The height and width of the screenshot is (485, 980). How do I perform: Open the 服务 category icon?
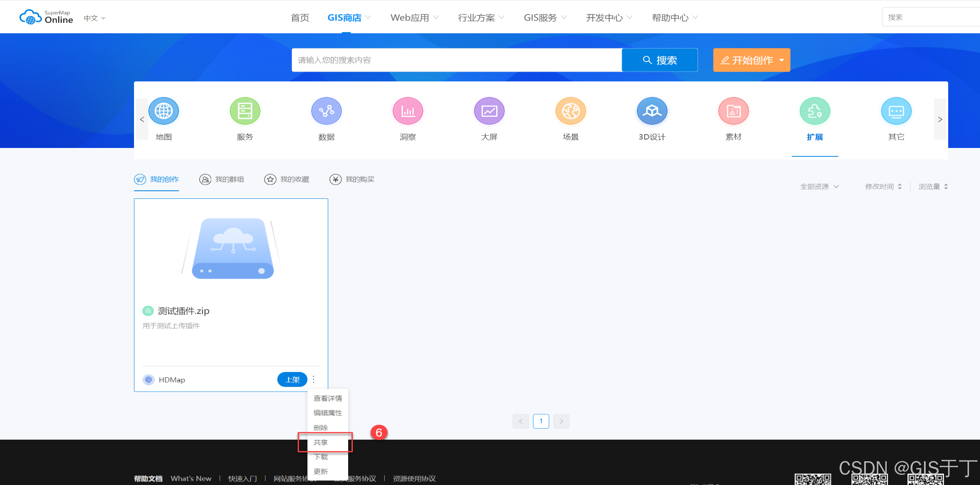pyautogui.click(x=245, y=111)
